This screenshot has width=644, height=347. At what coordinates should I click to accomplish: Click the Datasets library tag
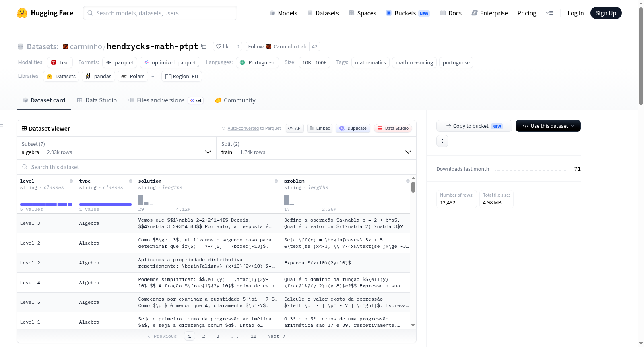pos(61,76)
